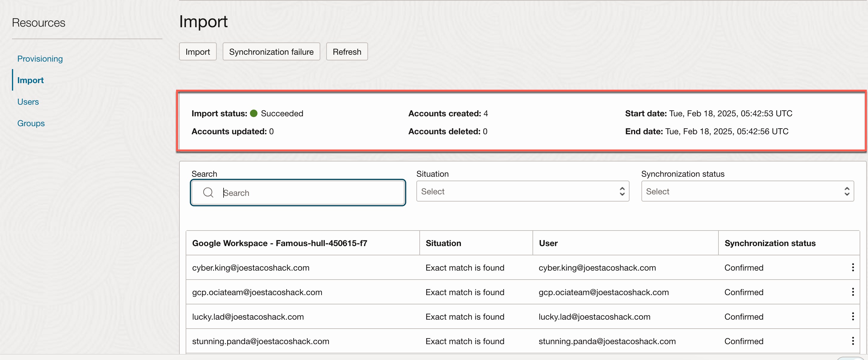Open the actions menu for the gcp.ociateam row
868x360 pixels.
[852, 292]
